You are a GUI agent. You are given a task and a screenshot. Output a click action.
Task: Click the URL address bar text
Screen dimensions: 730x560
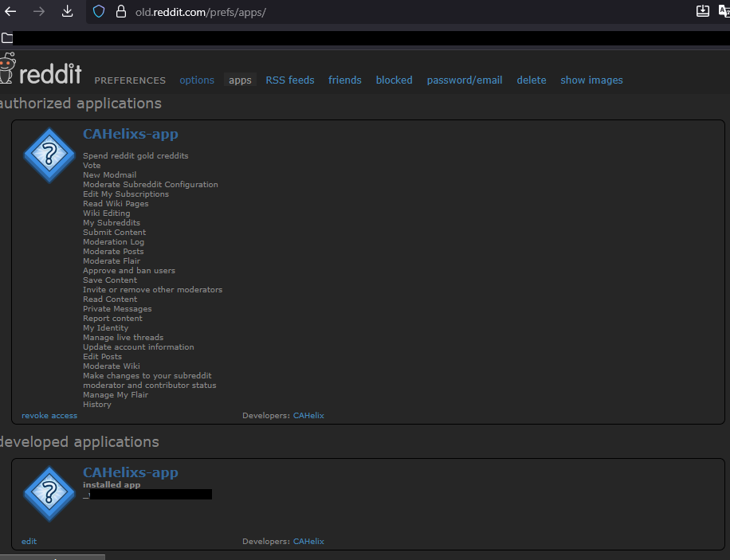click(200, 12)
